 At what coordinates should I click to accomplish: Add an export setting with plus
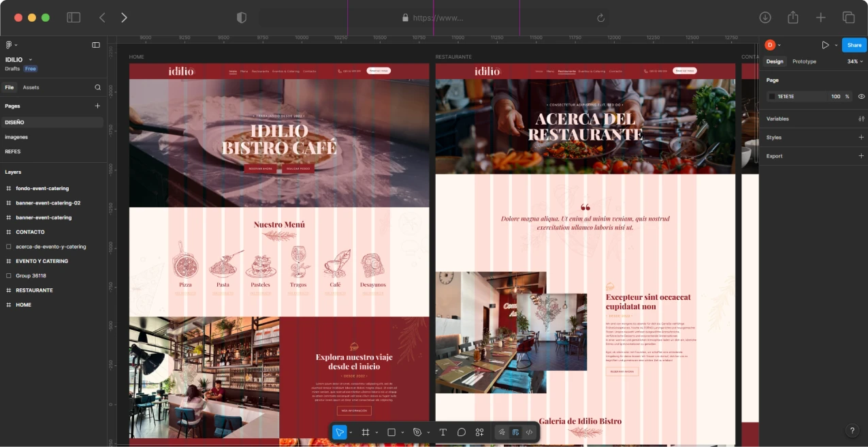[861, 156]
